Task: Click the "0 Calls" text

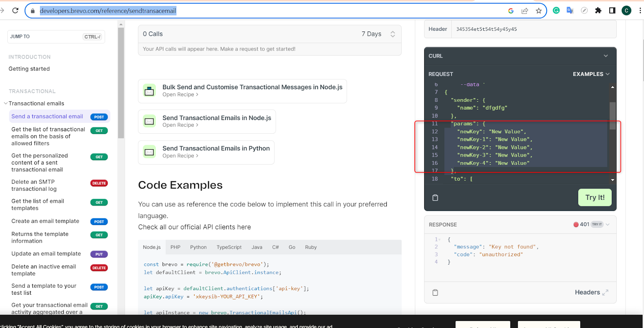Action: coord(153,34)
